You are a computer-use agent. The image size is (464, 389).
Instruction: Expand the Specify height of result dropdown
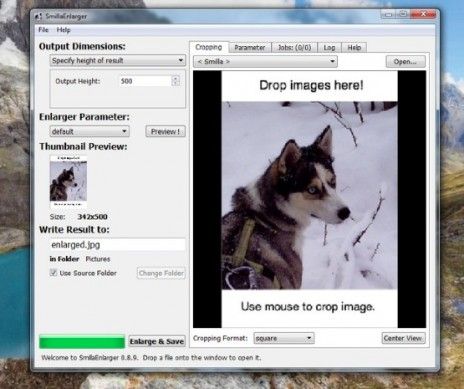tap(118, 61)
